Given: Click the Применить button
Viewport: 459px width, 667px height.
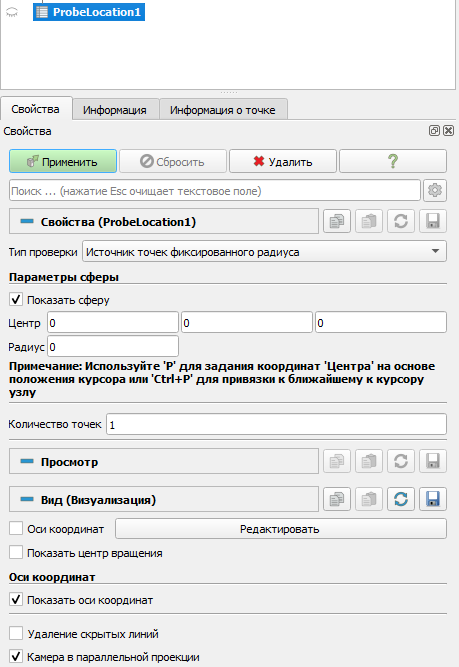Looking at the screenshot, I should pyautogui.click(x=63, y=161).
